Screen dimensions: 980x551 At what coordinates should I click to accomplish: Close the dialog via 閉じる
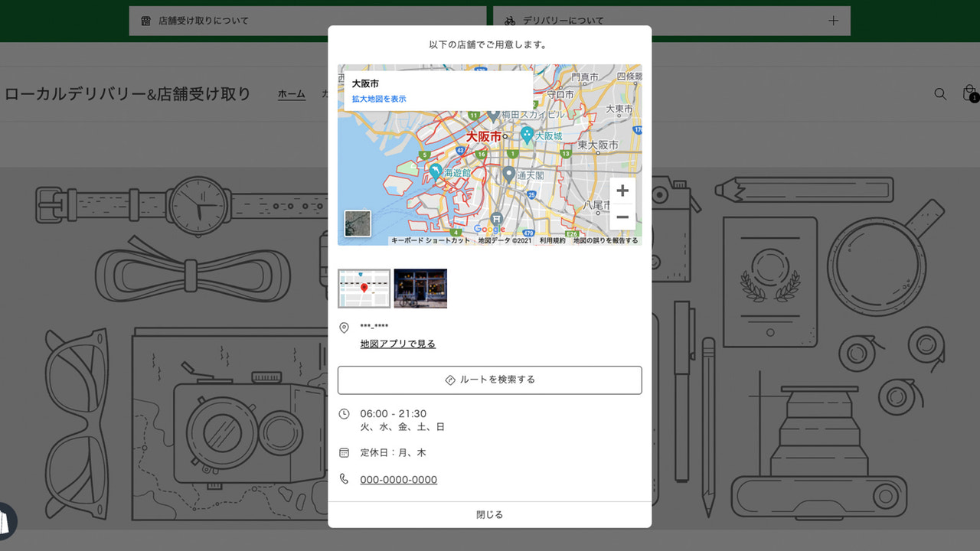tap(489, 514)
